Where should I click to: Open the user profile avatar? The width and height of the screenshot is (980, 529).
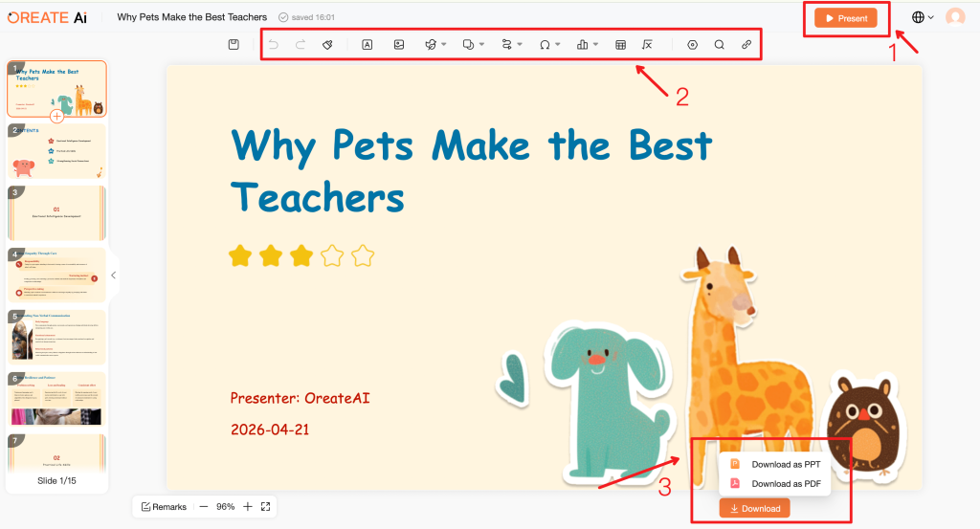tap(955, 17)
